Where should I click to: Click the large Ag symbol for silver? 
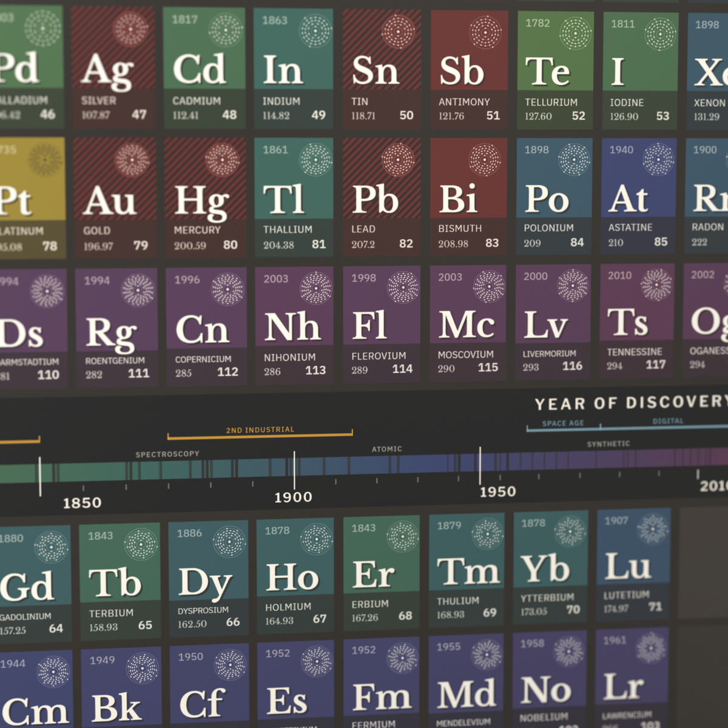coord(107,72)
